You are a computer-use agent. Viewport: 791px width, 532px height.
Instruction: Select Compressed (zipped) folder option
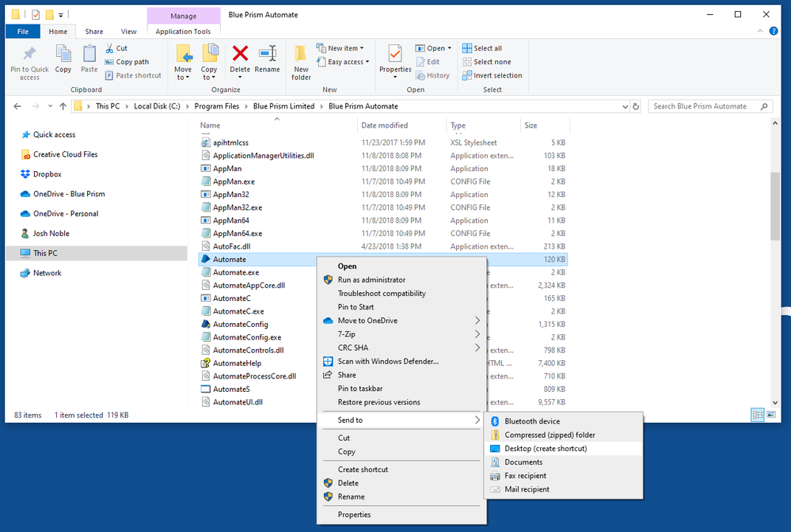pyautogui.click(x=564, y=435)
